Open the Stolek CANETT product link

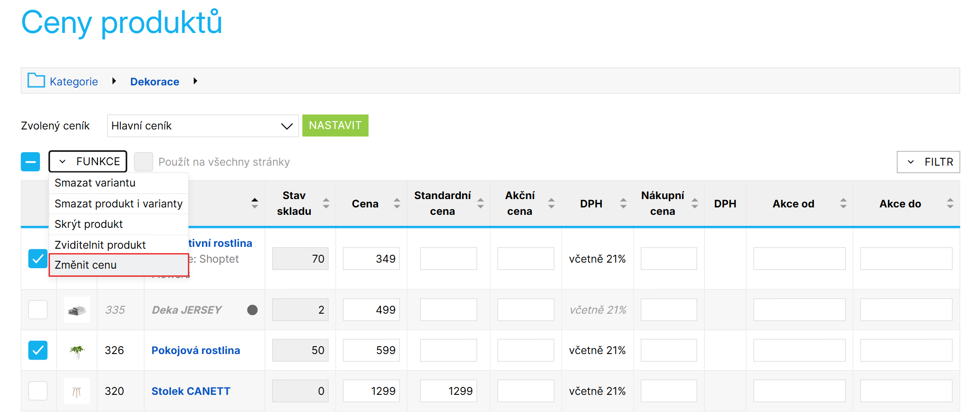[x=191, y=391]
